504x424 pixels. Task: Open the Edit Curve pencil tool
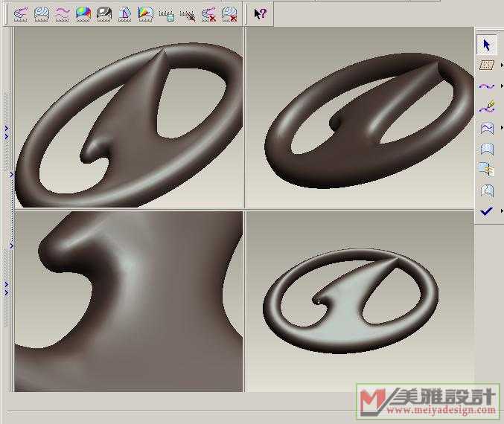tap(487, 107)
